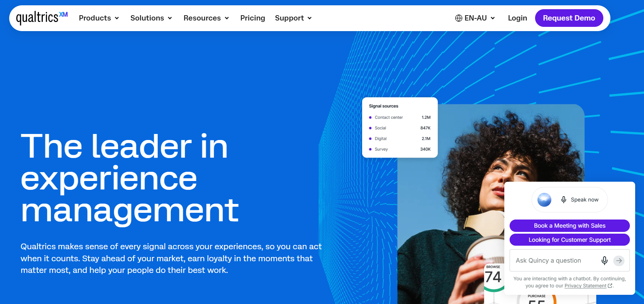
Task: Click the Quincy assistant orb avatar
Action: point(544,200)
